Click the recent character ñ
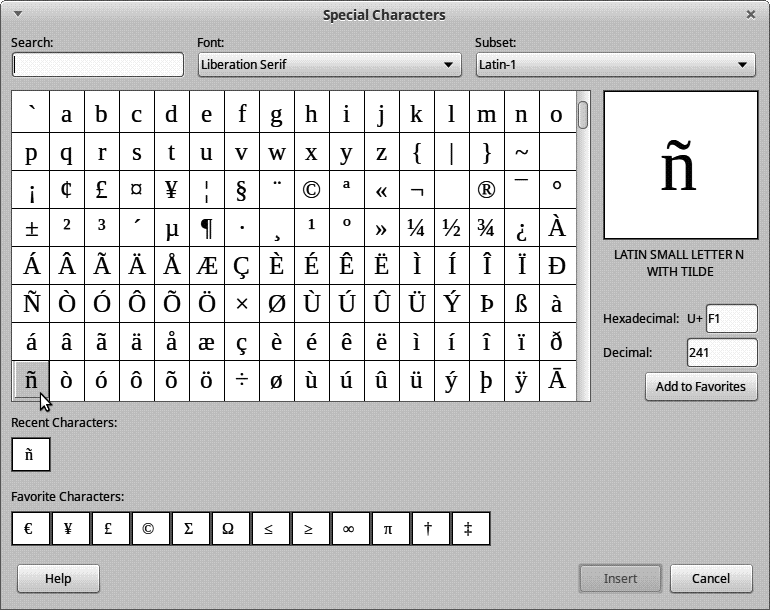This screenshot has height=610, width=770. click(30, 454)
